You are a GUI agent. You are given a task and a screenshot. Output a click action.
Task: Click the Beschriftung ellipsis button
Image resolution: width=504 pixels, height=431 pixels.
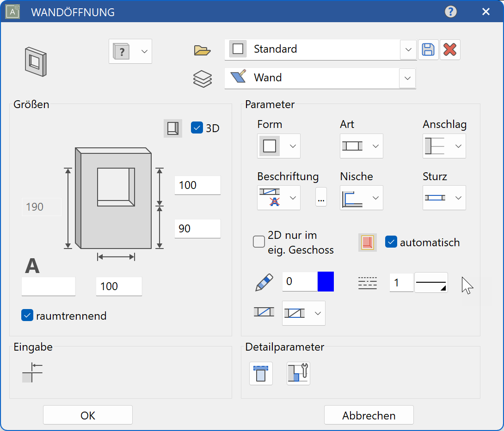click(321, 197)
